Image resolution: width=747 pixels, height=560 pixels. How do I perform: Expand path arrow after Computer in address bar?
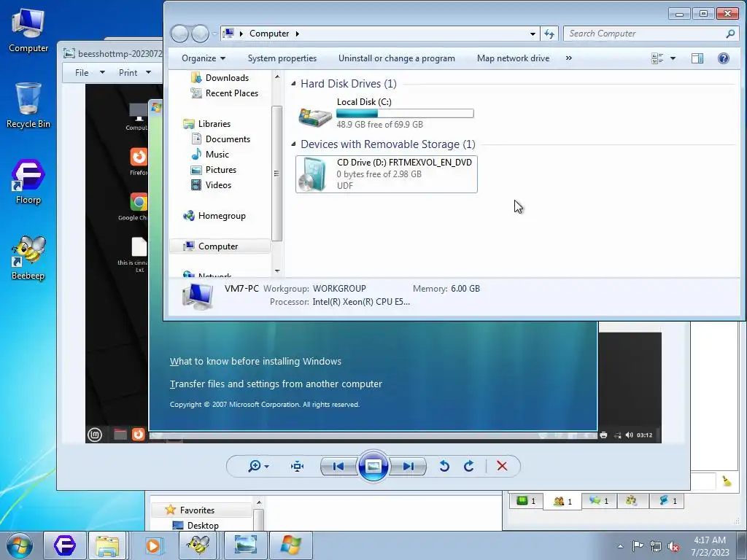pyautogui.click(x=298, y=34)
